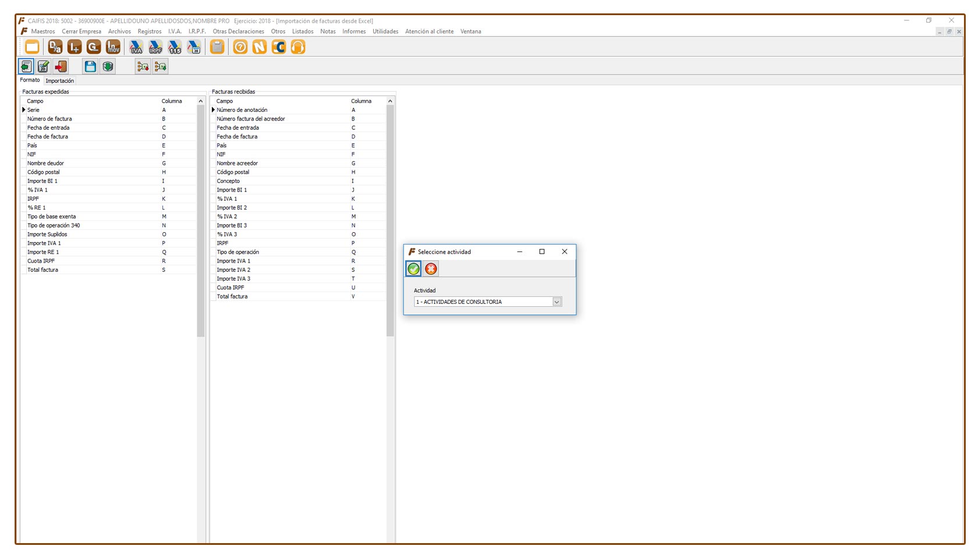Click the calendar edit pencil icon
Screen dimensions: 978x560
coord(43,66)
